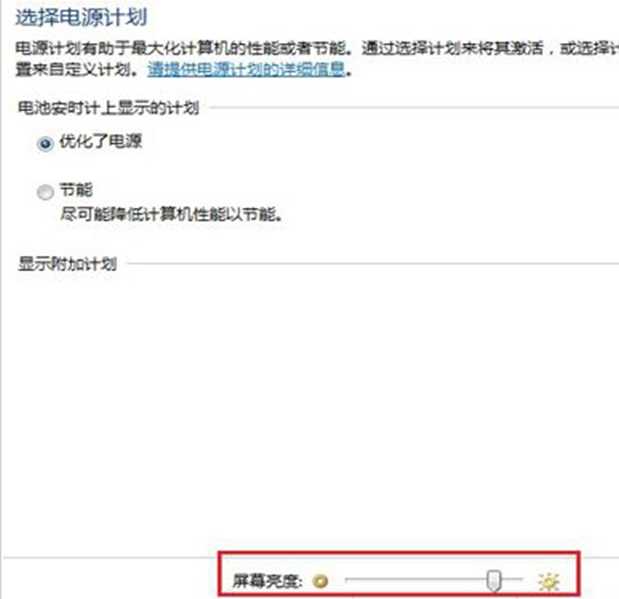Select the 优化了电源 radio button

[45, 143]
